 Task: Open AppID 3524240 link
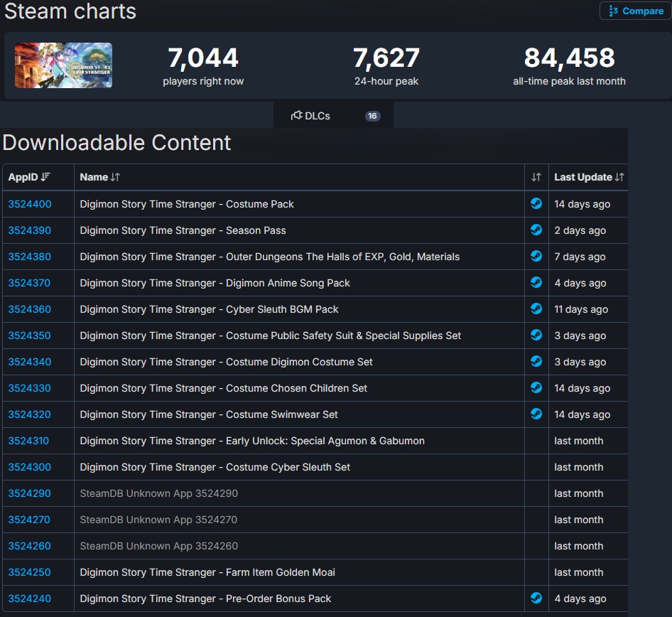point(30,599)
